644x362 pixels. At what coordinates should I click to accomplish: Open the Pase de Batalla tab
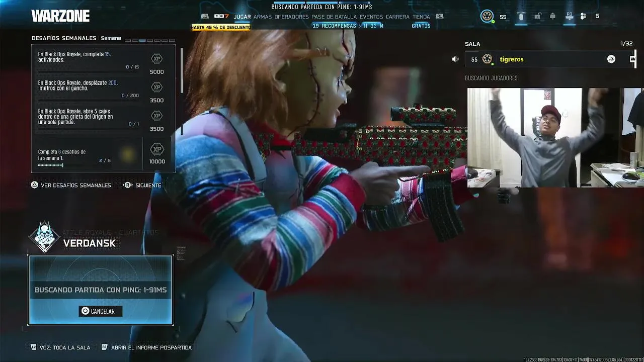click(334, 17)
